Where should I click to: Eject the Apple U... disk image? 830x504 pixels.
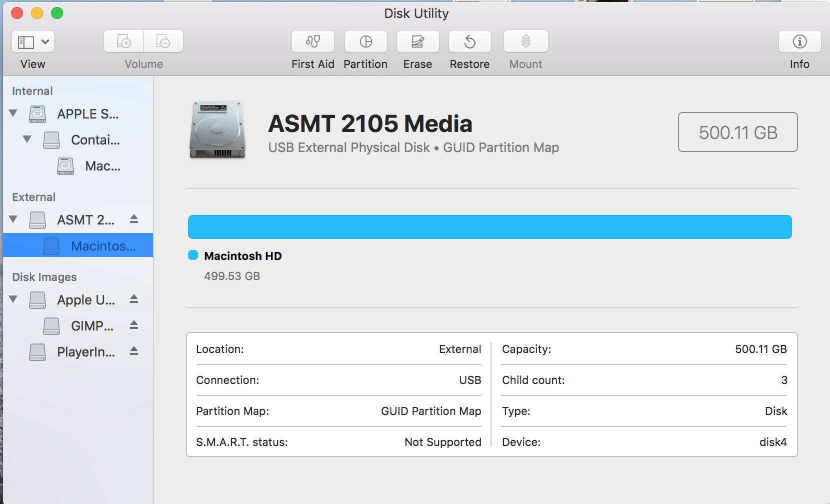point(134,299)
